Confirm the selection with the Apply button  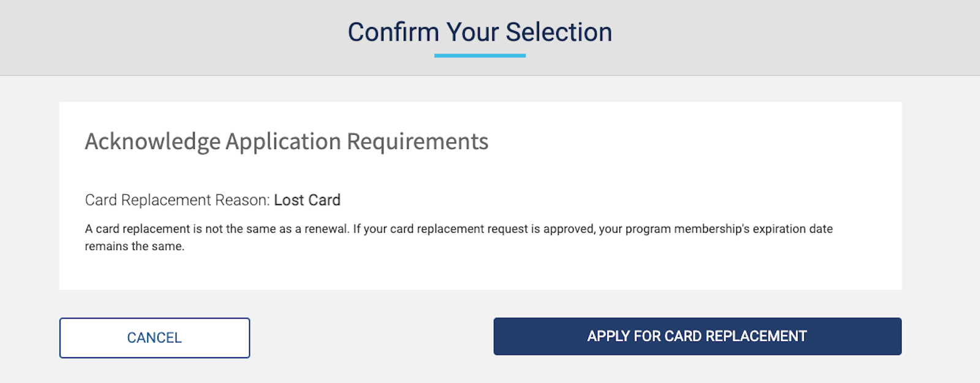(696, 336)
